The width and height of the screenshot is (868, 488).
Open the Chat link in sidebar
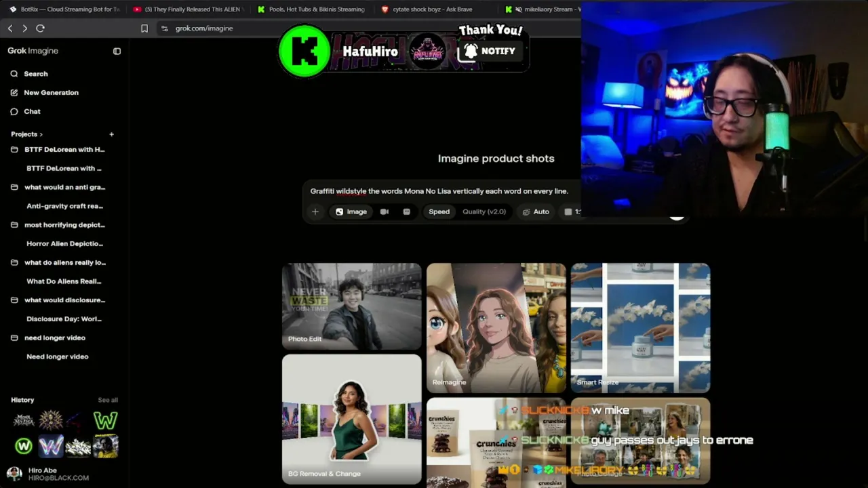coord(32,112)
